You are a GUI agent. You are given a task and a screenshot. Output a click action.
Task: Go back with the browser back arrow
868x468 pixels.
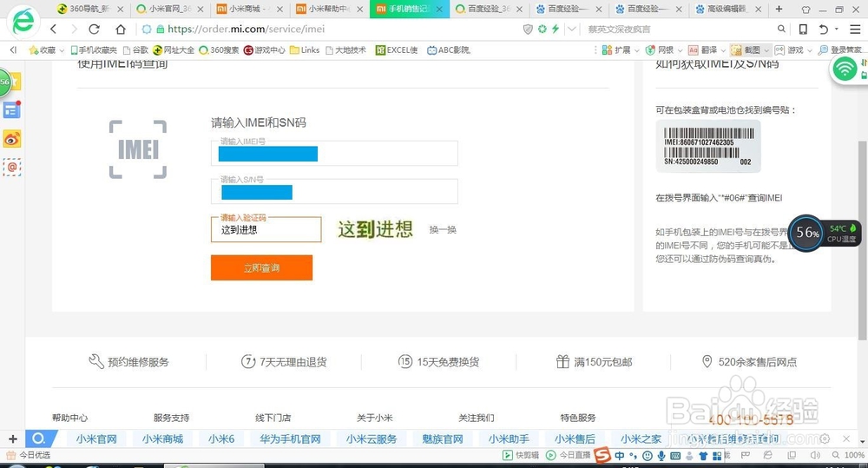[53, 29]
